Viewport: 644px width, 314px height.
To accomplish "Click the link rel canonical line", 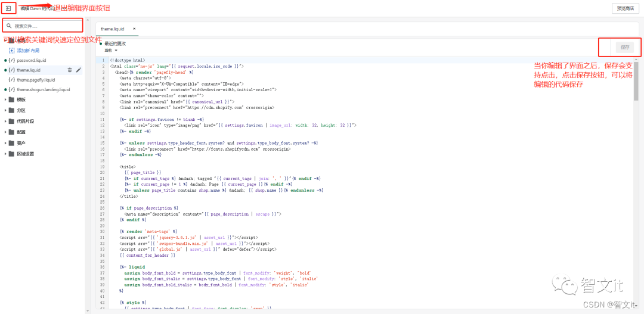I will pos(177,101).
